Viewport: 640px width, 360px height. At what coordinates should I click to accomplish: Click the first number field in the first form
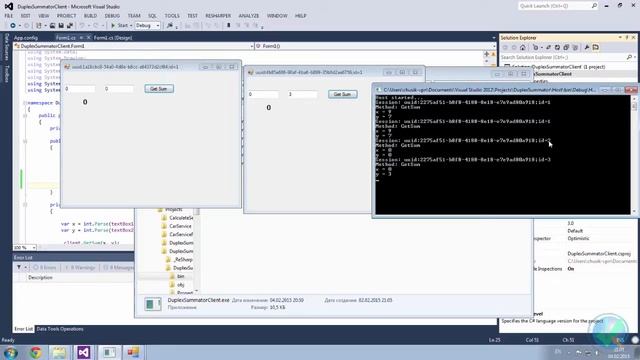click(x=80, y=89)
